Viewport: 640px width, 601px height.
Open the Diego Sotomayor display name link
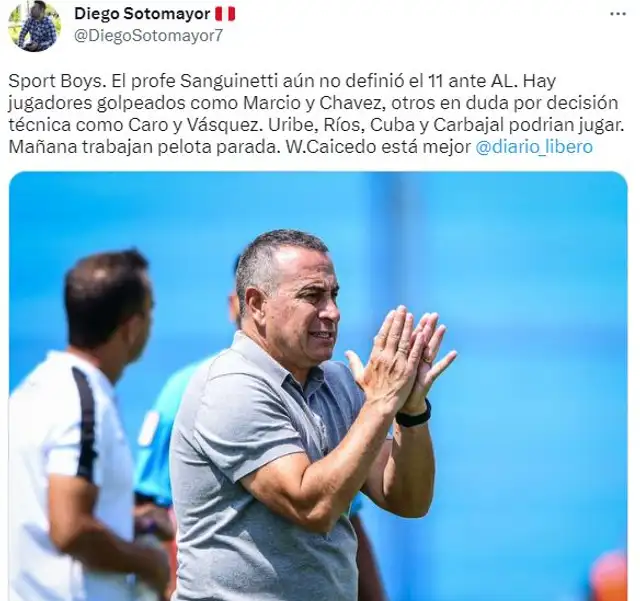[x=142, y=14]
